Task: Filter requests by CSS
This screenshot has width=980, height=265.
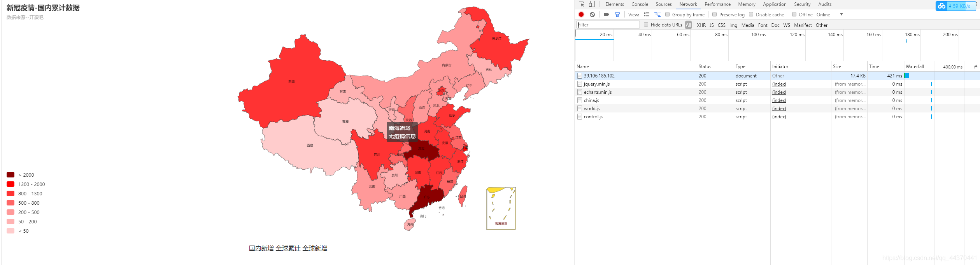Action: 722,25
